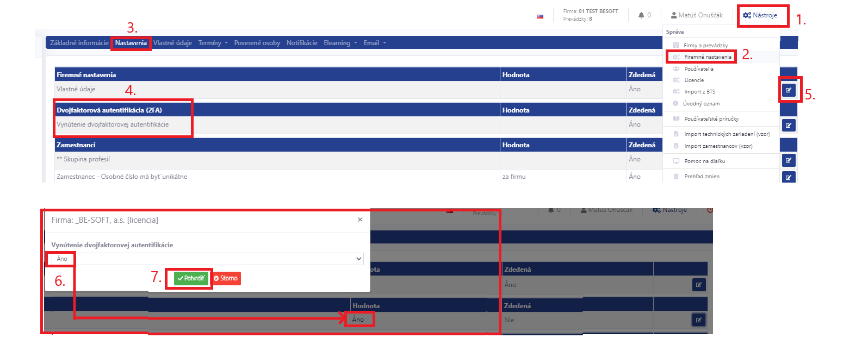The width and height of the screenshot is (868, 344).
Task: Expand the Termíny dropdown menu
Action: 213,43
